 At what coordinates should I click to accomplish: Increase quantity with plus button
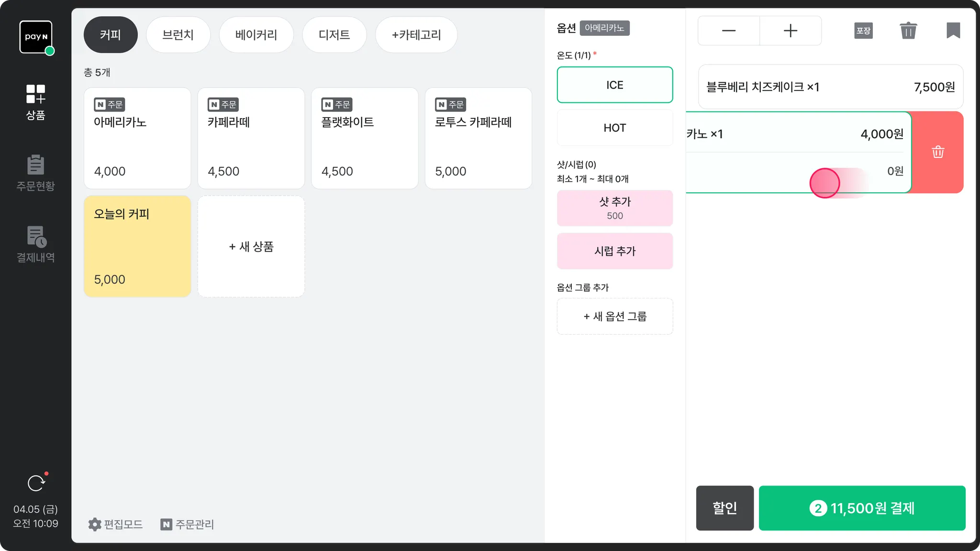point(790,31)
